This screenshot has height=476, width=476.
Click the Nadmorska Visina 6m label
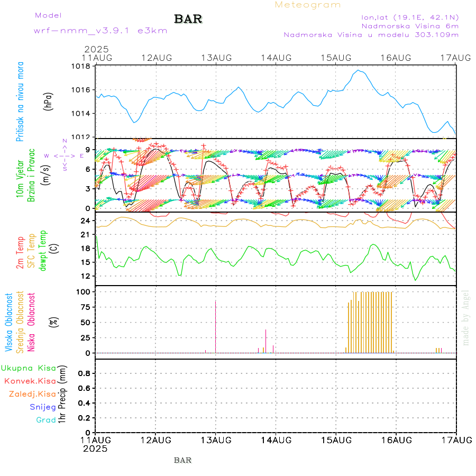click(409, 25)
